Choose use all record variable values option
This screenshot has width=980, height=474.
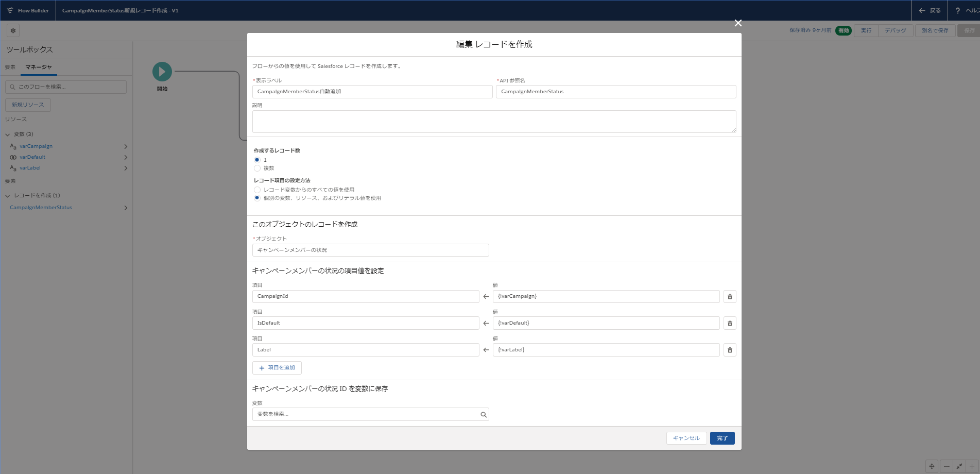257,190
